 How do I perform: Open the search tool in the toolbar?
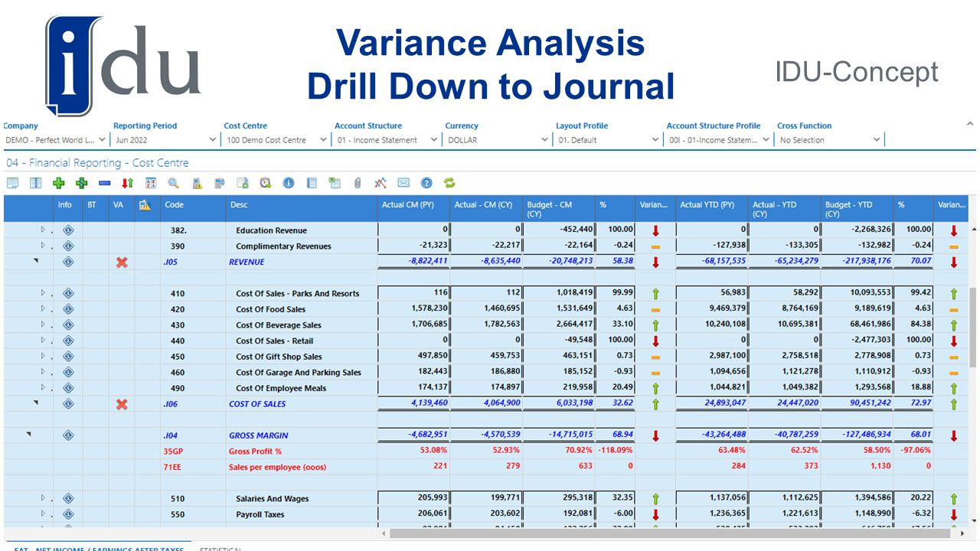173,183
